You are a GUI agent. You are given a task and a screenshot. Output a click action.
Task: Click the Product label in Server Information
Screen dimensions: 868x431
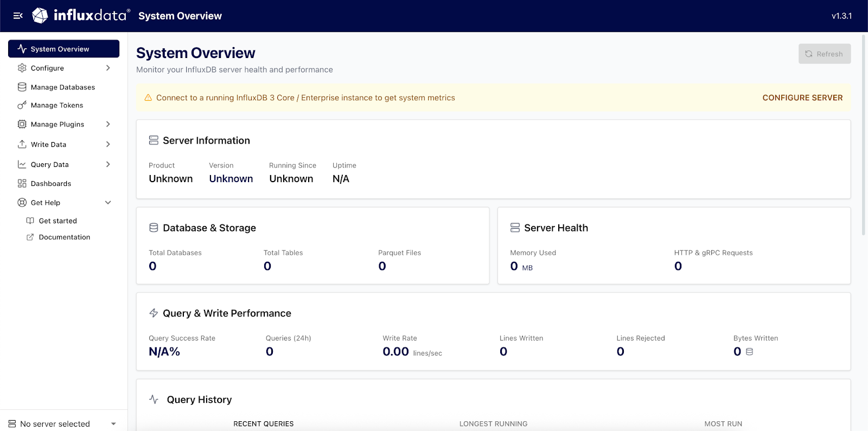pyautogui.click(x=162, y=165)
